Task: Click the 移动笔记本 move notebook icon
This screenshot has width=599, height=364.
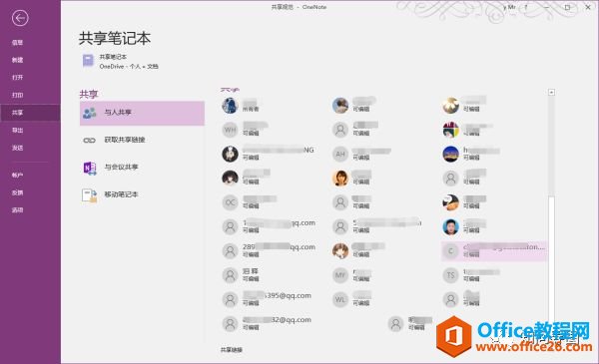Action: coord(90,195)
